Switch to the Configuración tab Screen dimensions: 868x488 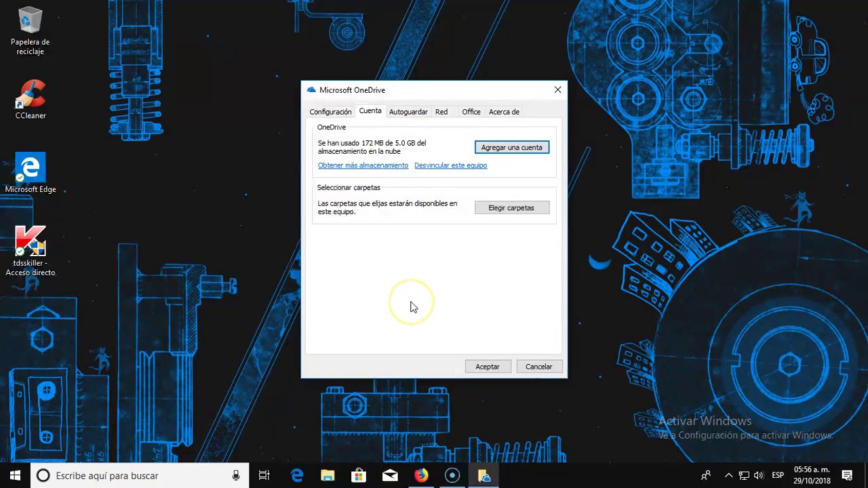[x=330, y=112]
